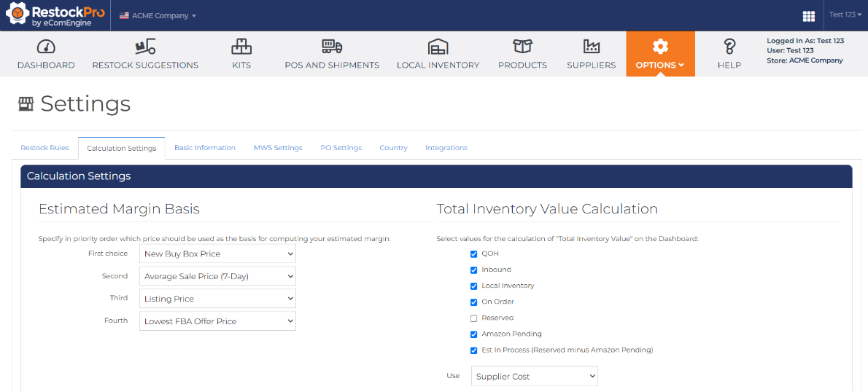Open the Products box icon
The width and height of the screenshot is (868, 392).
(x=522, y=47)
